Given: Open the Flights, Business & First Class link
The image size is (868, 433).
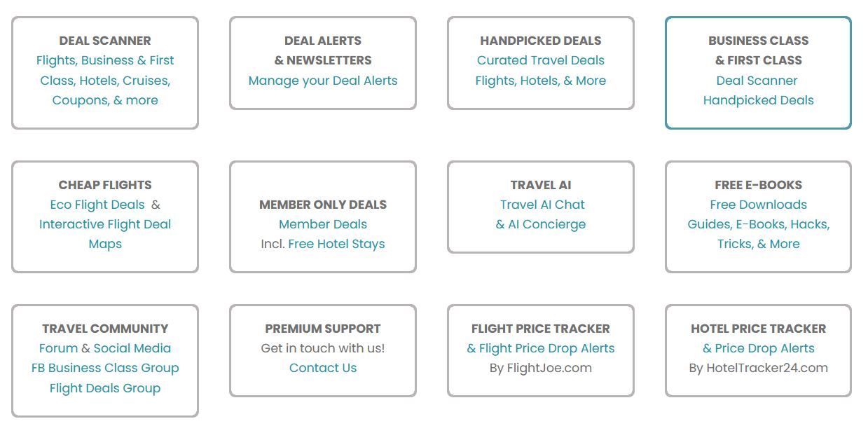Looking at the screenshot, I should coord(105,61).
